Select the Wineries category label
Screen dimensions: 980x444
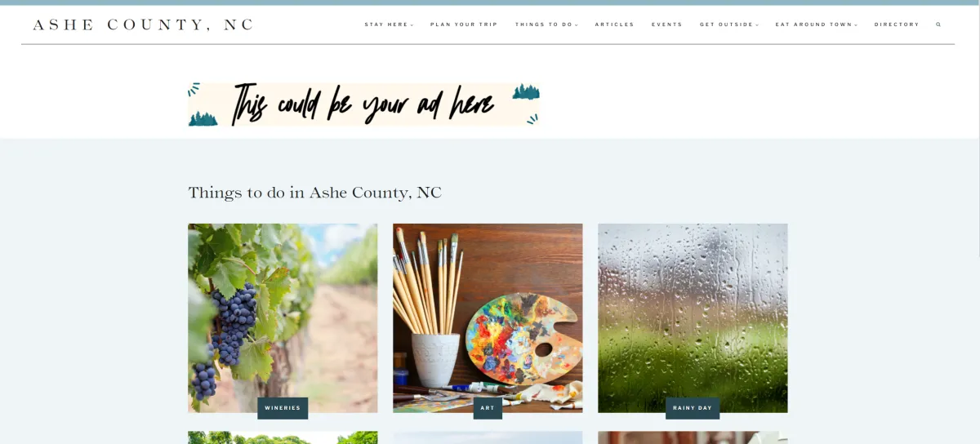pos(283,408)
